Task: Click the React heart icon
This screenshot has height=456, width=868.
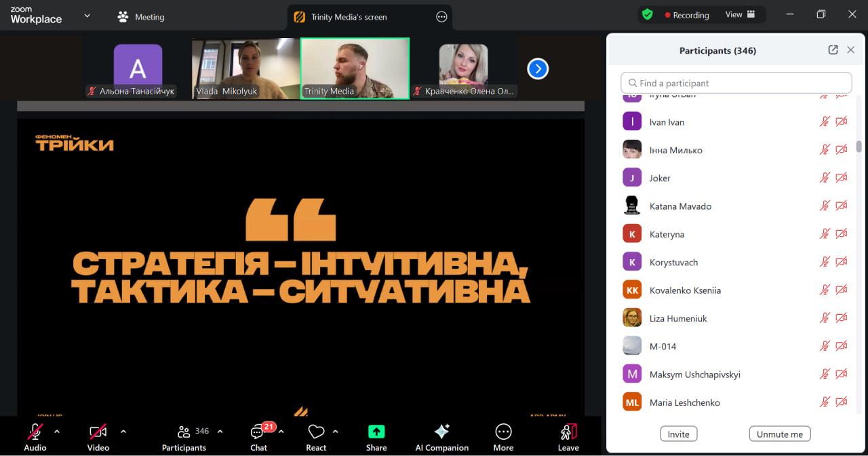Action: pyautogui.click(x=316, y=432)
